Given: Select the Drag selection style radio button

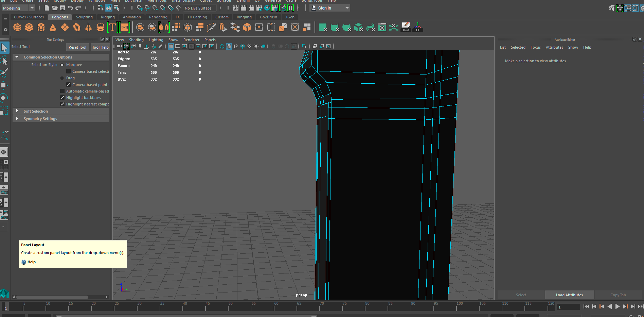Looking at the screenshot, I should pos(62,78).
